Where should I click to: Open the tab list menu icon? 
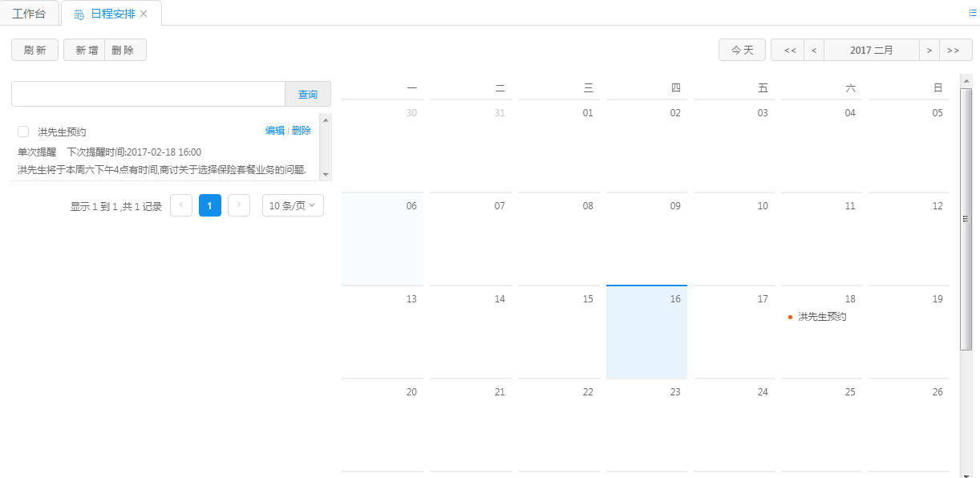tap(973, 13)
